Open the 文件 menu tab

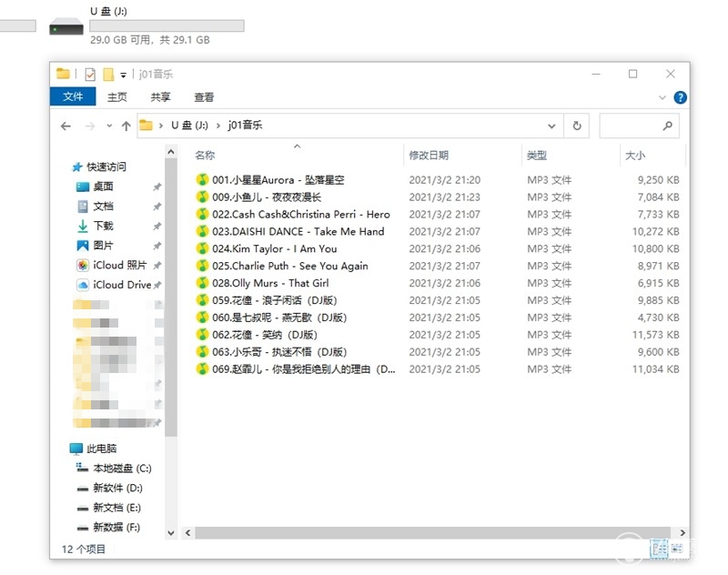[73, 96]
